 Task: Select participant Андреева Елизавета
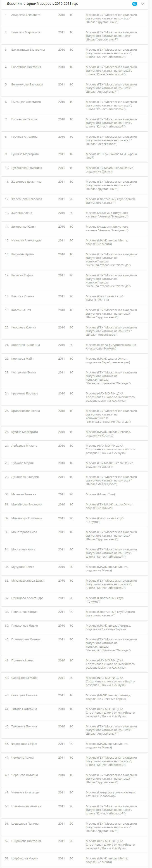tap(26, 15)
